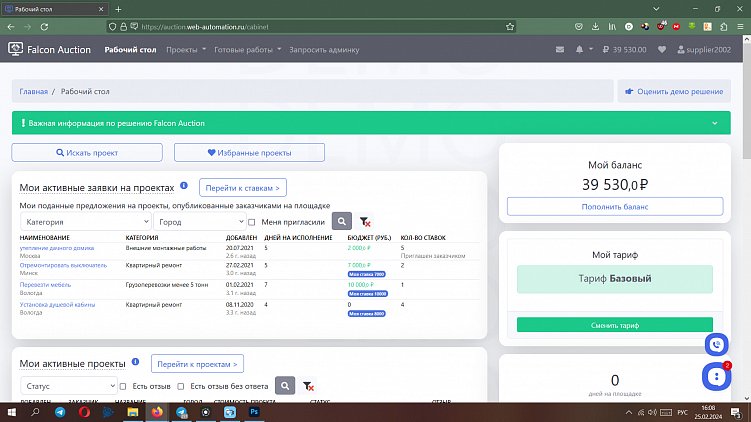This screenshot has width=751, height=422.
Task: Click Главная breadcrumb link
Action: click(34, 91)
